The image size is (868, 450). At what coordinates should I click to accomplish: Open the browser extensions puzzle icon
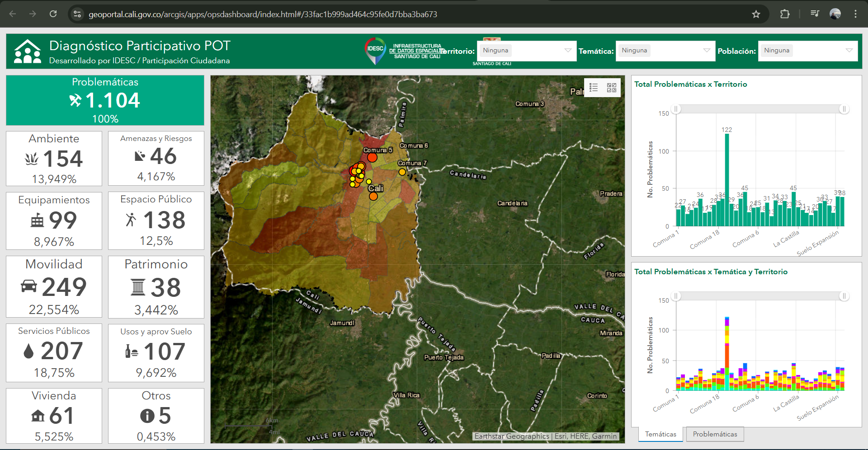pos(785,14)
